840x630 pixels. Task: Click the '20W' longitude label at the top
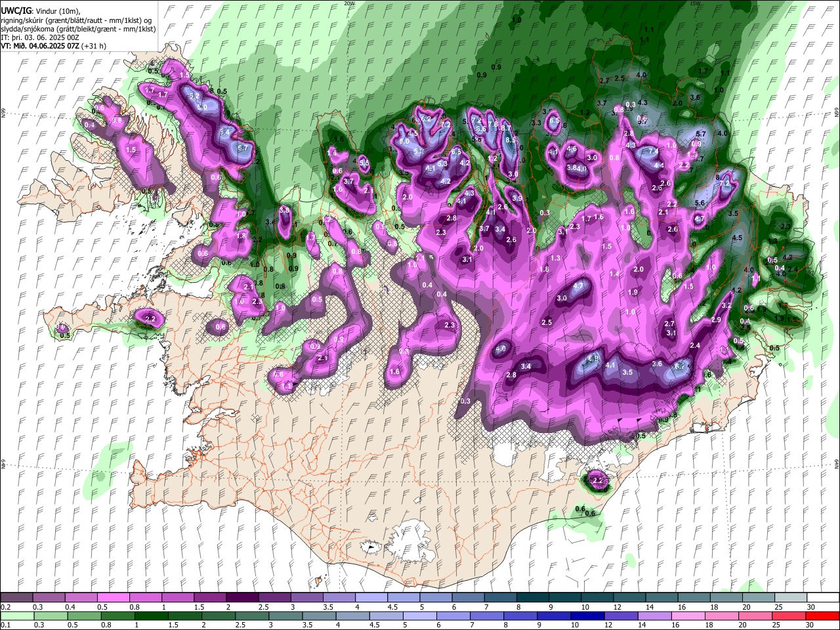tap(349, 3)
